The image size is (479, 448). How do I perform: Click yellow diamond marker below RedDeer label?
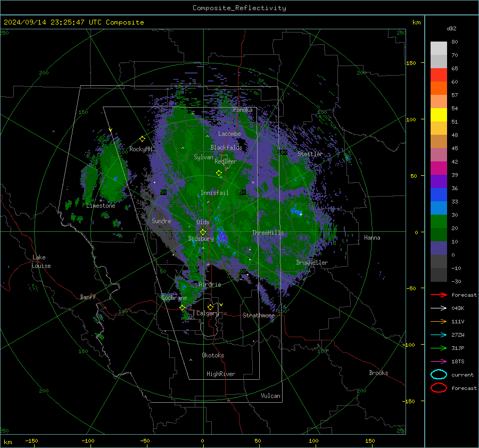(x=219, y=173)
